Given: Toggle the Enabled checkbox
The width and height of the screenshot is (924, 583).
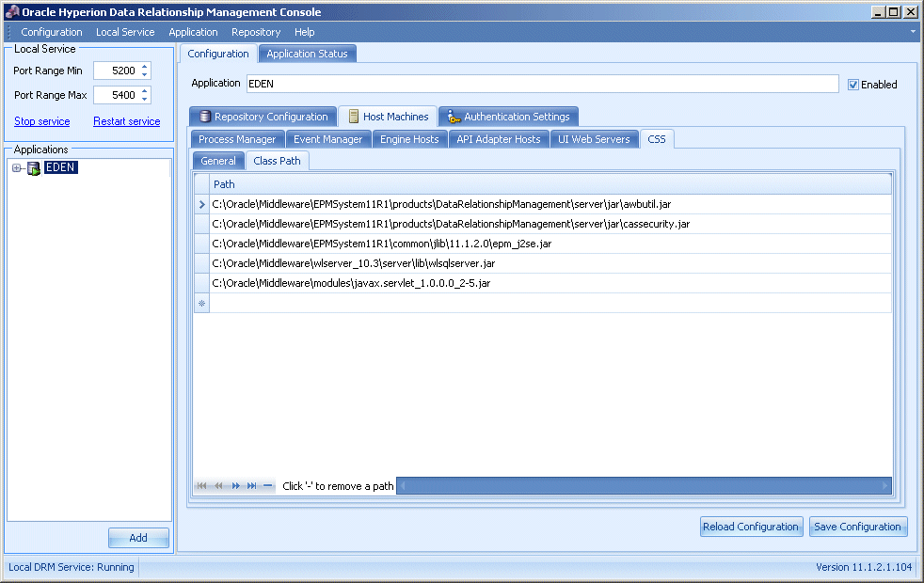Looking at the screenshot, I should pos(852,85).
